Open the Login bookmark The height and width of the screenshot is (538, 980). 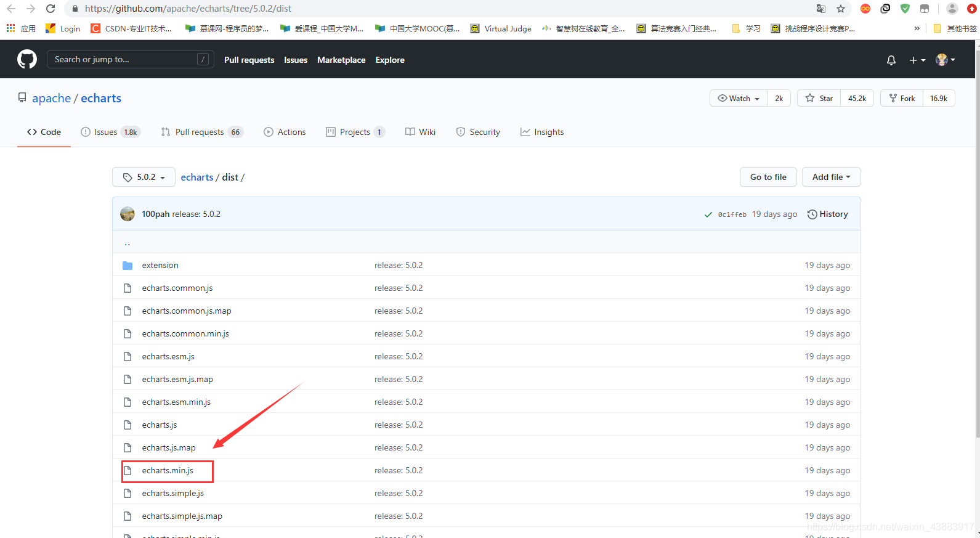63,28
